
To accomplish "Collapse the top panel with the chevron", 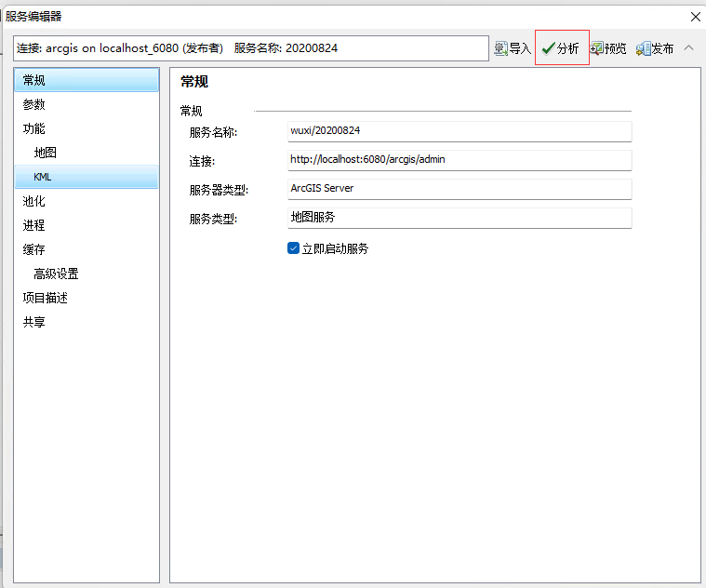I will coord(689,47).
